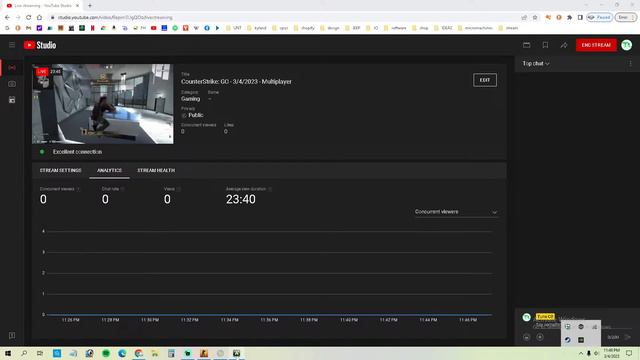Open the Manage calendar icon in sidebar

[12, 100]
